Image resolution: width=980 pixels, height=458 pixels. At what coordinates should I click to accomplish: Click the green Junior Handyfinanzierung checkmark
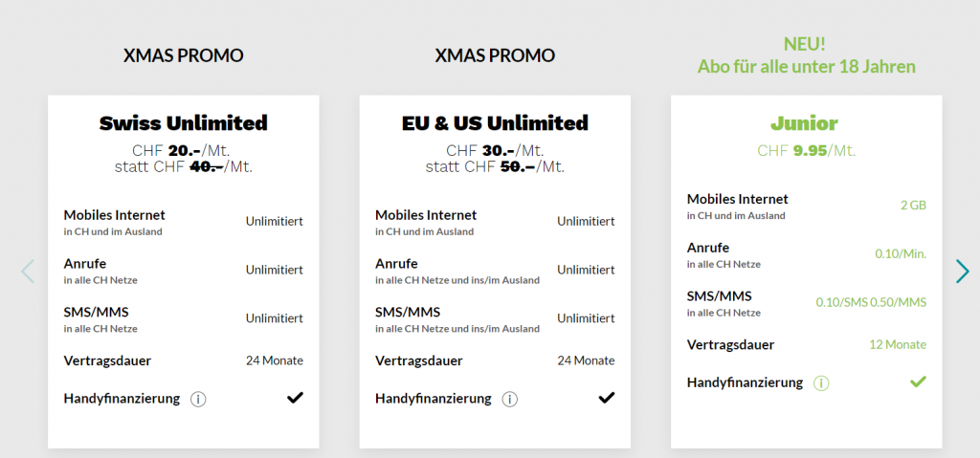coord(918,382)
